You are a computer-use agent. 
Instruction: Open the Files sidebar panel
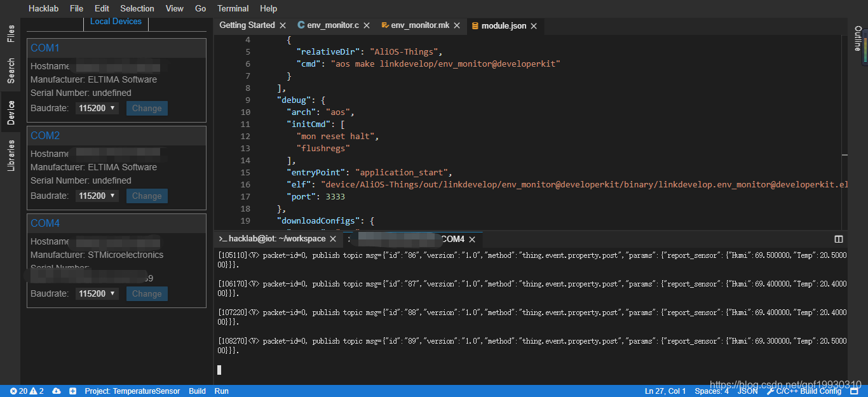pyautogui.click(x=11, y=34)
